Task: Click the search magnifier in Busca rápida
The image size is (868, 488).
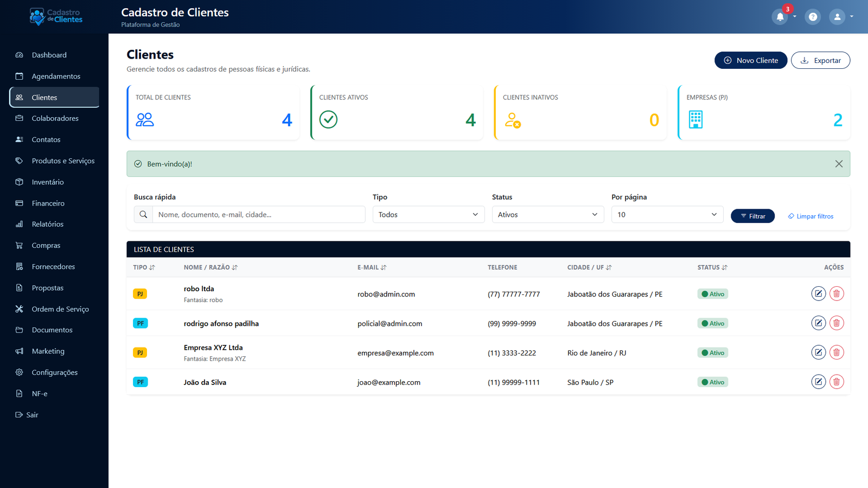Action: point(143,214)
